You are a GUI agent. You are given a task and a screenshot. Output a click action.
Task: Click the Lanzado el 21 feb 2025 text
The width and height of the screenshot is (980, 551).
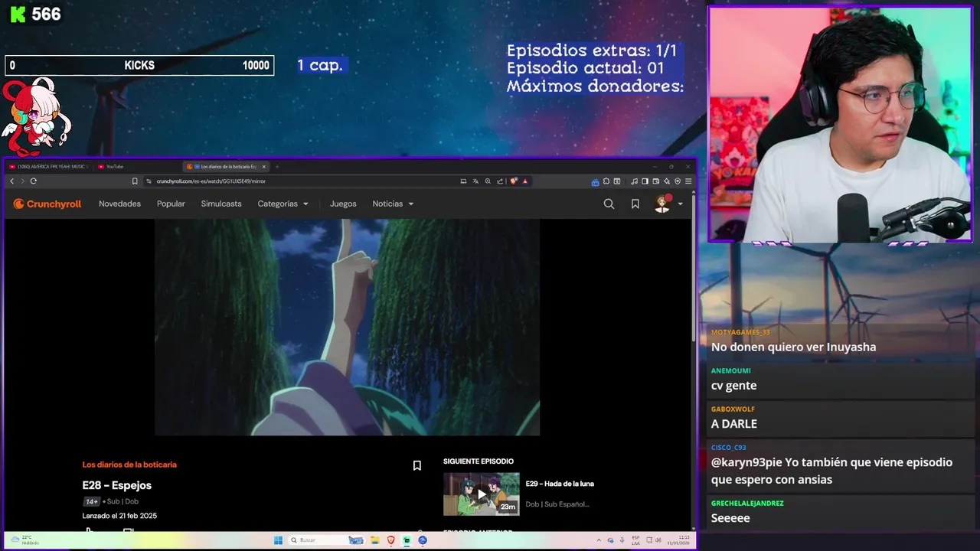[x=119, y=516]
